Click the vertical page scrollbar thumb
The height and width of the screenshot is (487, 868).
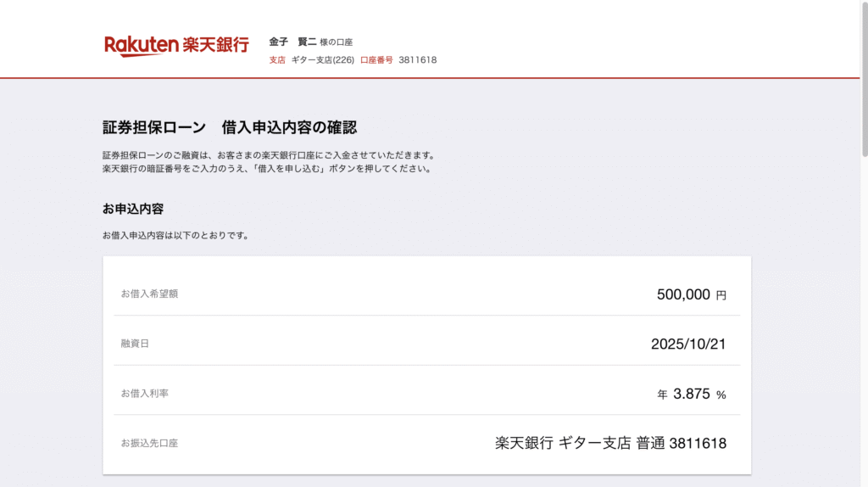[863, 81]
